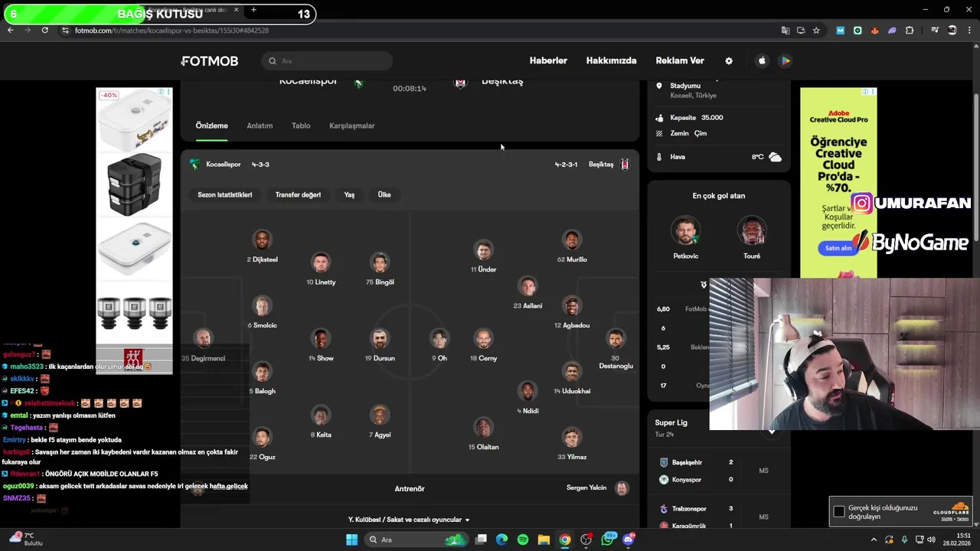Click the Kocaelispor crest in the lineup header
The height and width of the screenshot is (551, 980).
194,165
